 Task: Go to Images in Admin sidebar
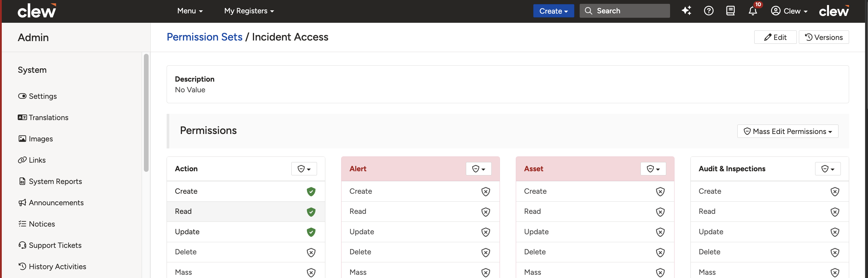click(x=35, y=139)
